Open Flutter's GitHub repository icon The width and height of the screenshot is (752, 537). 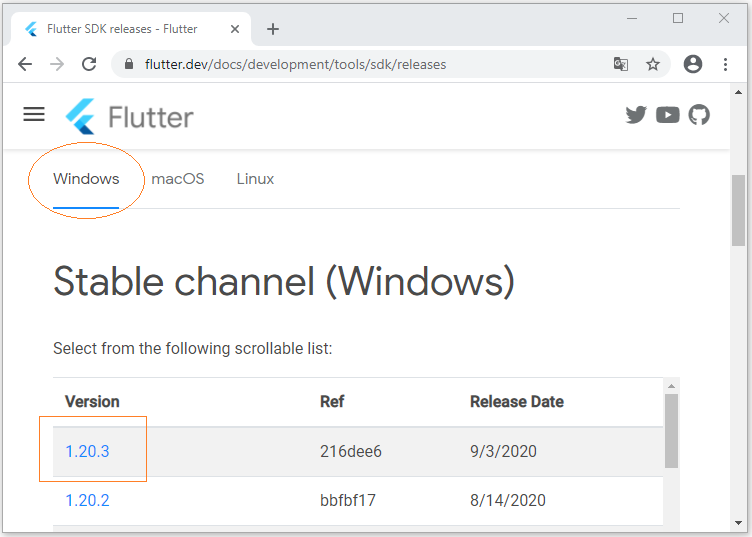coord(699,115)
